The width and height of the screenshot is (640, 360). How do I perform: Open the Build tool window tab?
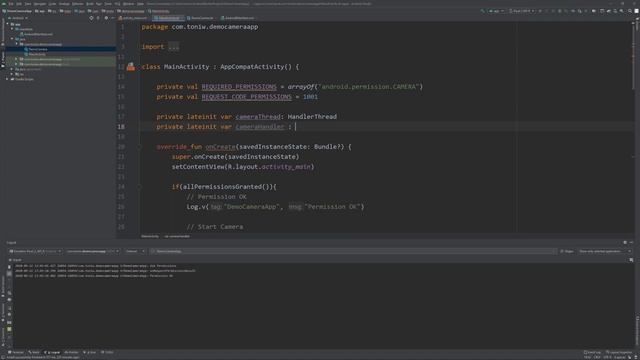[34, 352]
